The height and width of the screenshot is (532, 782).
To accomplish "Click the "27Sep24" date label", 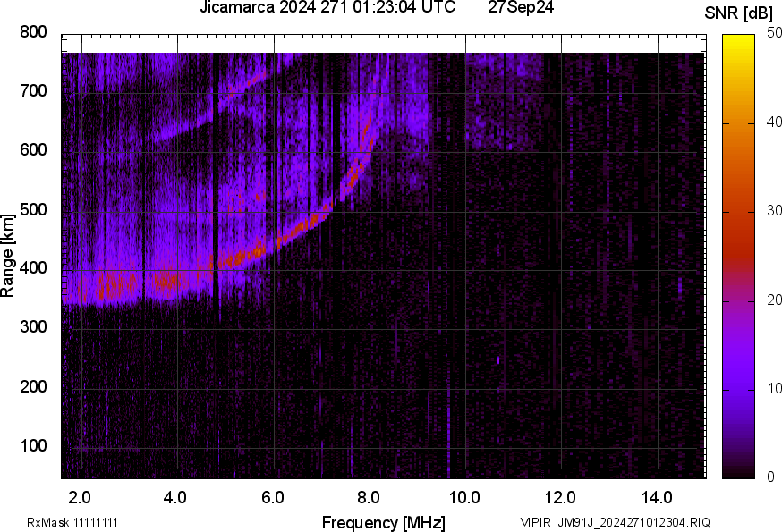I will point(521,9).
